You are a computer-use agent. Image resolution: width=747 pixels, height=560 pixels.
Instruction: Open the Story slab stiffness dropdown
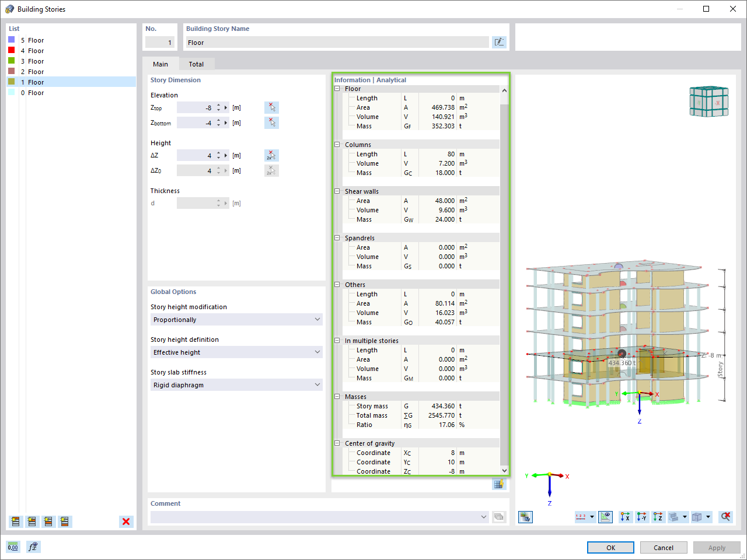236,384
